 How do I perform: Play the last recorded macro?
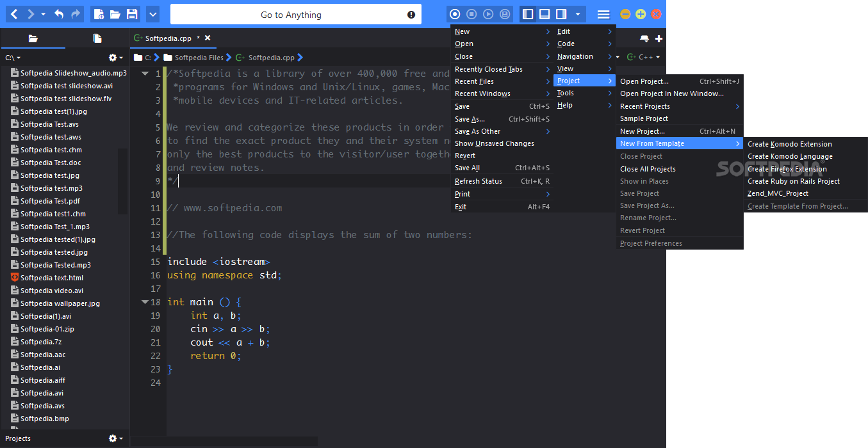tap(488, 14)
